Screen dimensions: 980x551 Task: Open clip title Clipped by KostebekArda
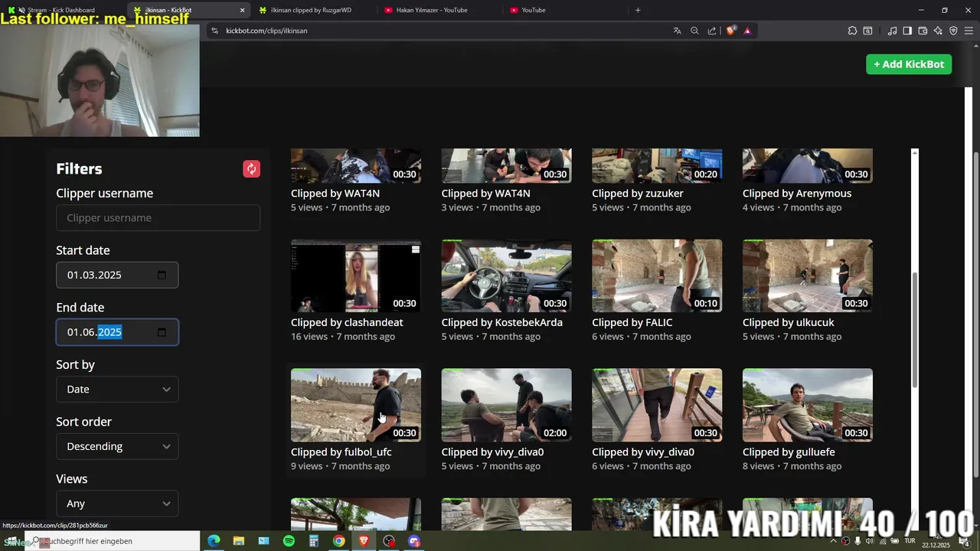coord(502,322)
